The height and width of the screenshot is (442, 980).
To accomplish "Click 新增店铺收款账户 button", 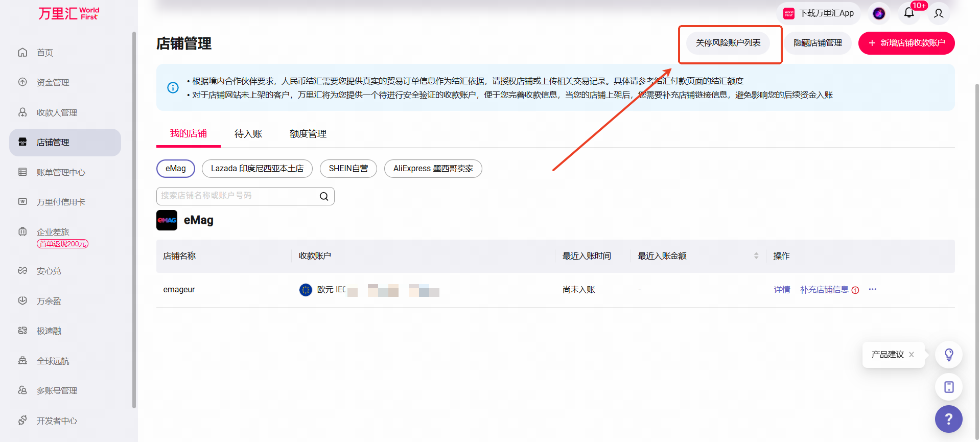I will coord(906,43).
